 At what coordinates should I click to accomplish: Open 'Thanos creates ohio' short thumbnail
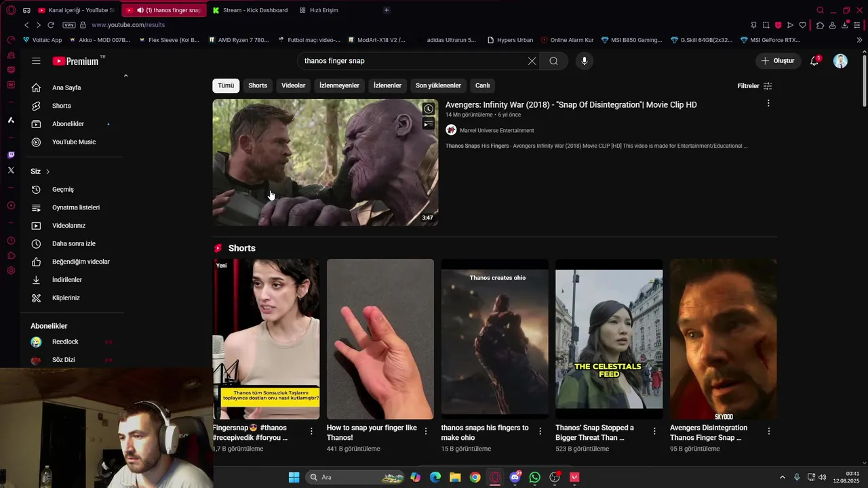click(494, 339)
